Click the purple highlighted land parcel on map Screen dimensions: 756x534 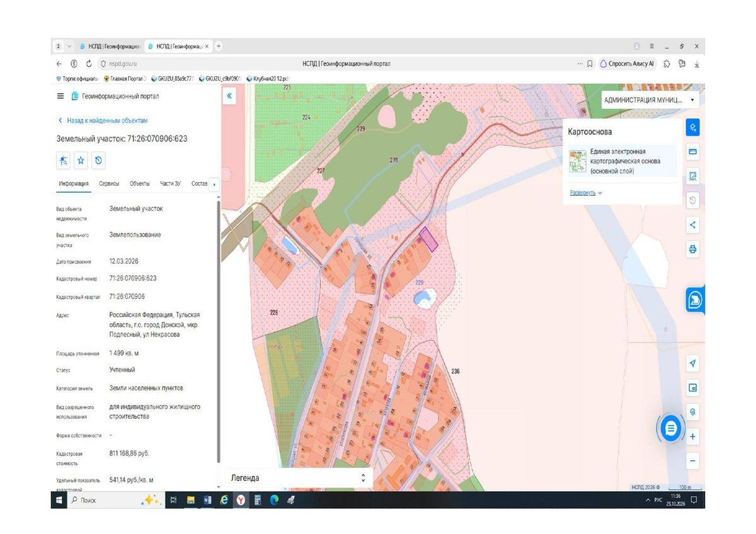[x=428, y=239]
